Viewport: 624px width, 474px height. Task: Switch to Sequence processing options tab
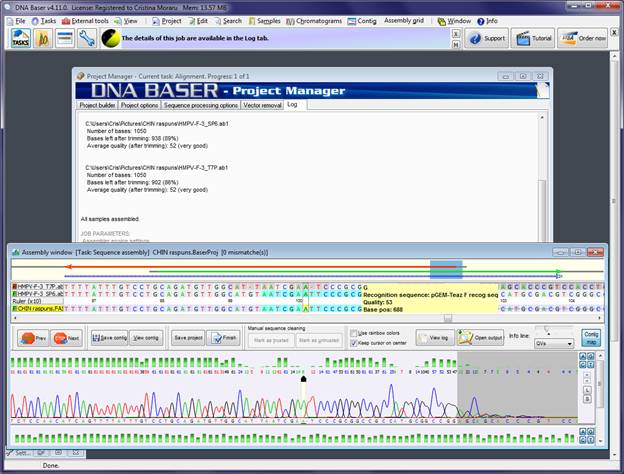tap(201, 105)
